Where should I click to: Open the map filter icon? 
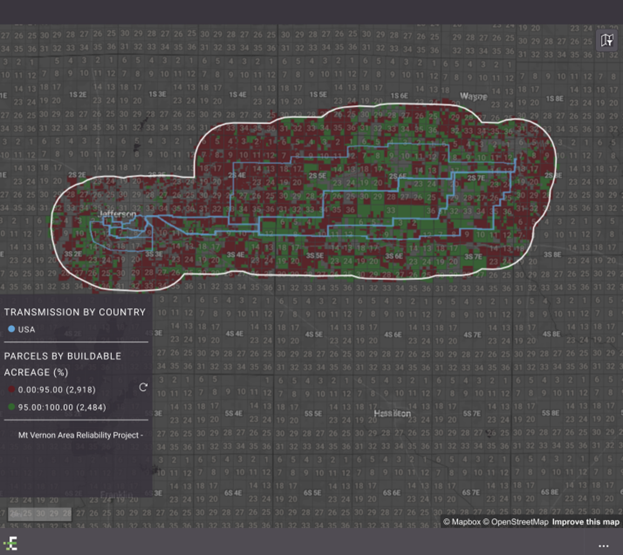click(606, 41)
